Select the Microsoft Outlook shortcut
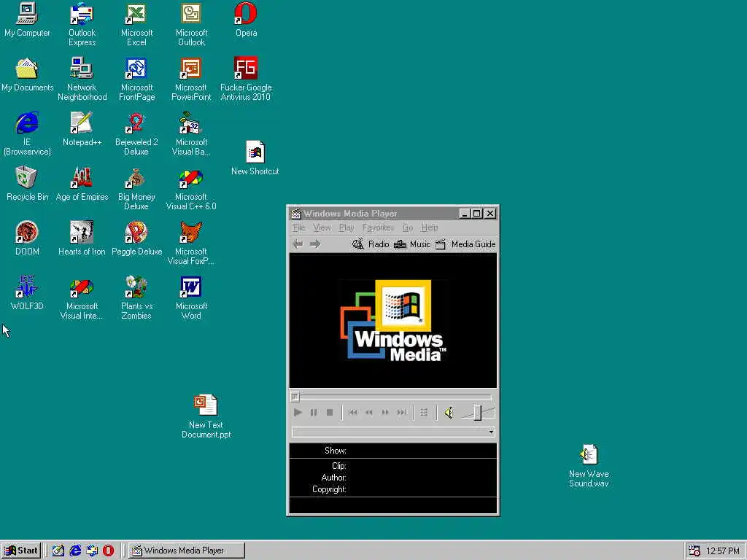The image size is (747, 560). point(191,24)
